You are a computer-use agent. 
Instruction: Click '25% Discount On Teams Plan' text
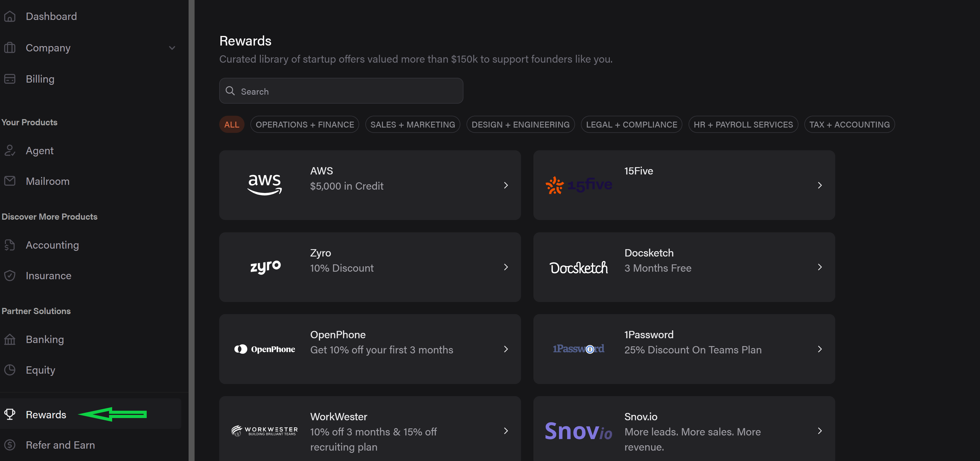pos(693,350)
